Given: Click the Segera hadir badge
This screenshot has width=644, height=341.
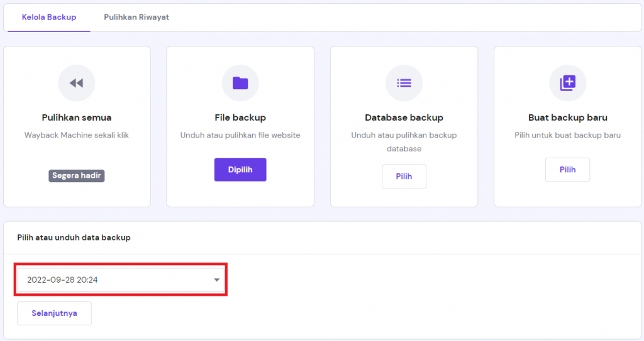Looking at the screenshot, I should point(77,176).
